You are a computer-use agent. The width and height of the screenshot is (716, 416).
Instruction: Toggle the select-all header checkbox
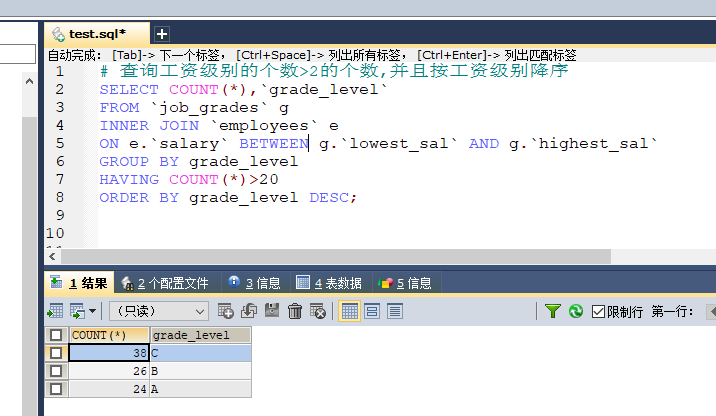pos(56,335)
